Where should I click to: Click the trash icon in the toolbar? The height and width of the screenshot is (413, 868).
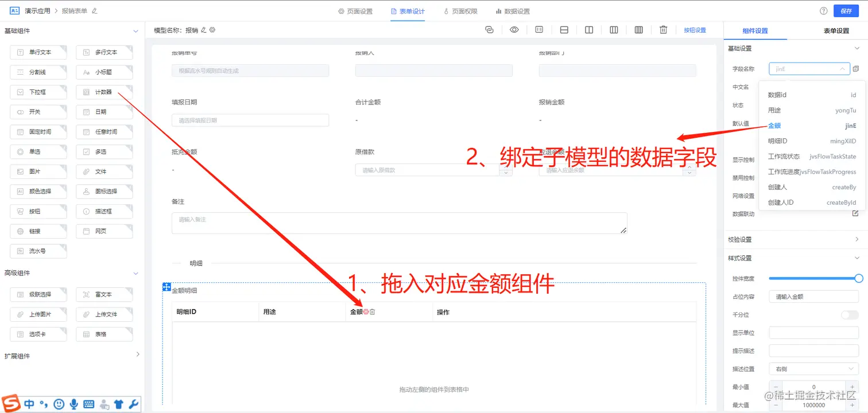pos(663,30)
